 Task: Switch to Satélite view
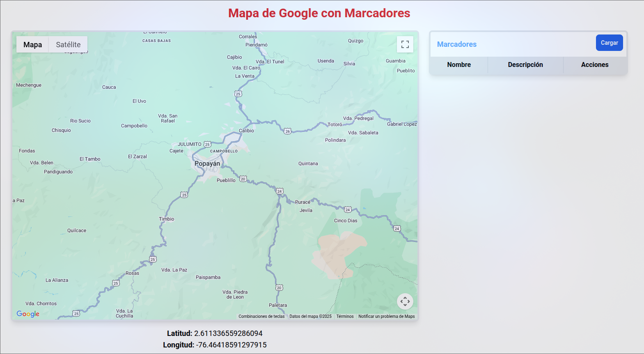pos(68,45)
